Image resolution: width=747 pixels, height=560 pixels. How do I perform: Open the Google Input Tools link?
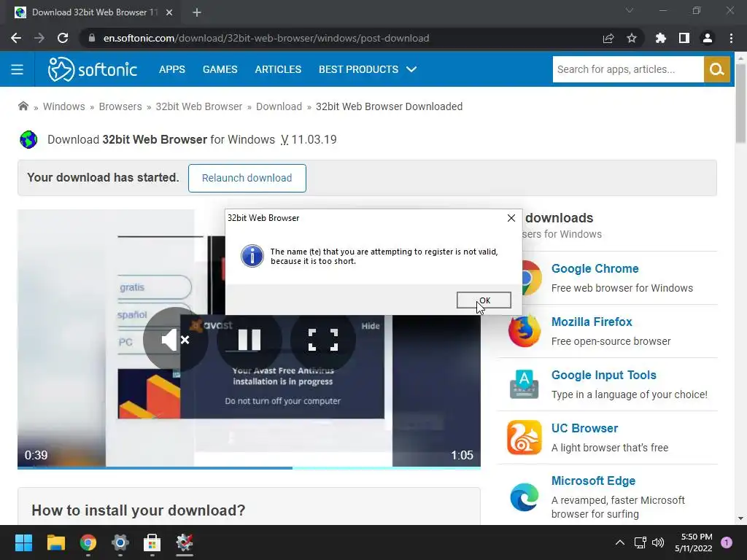[x=603, y=376]
